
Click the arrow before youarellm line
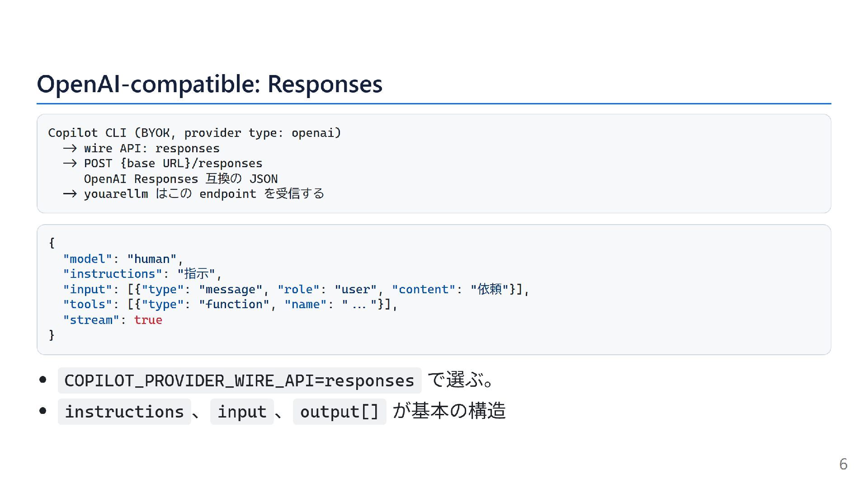(x=70, y=194)
